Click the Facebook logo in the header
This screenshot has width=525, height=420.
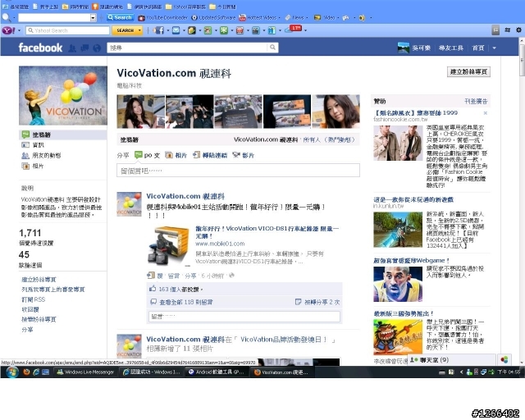[40, 48]
